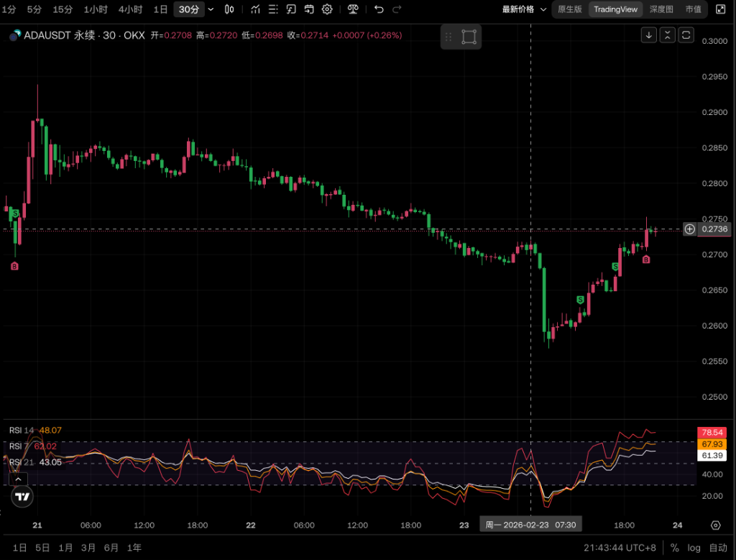Click the 2026-02-23 07:30 timeline marker
736x560 pixels.
(530, 524)
